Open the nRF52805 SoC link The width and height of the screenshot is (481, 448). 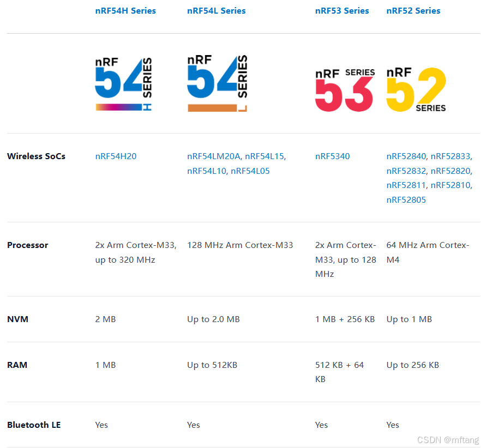pos(406,200)
